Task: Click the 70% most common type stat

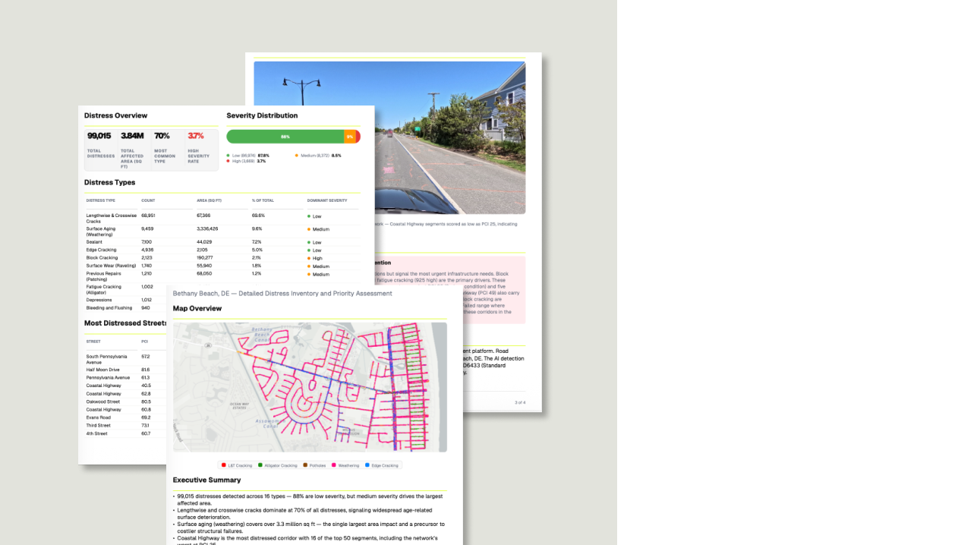Action: pyautogui.click(x=162, y=135)
